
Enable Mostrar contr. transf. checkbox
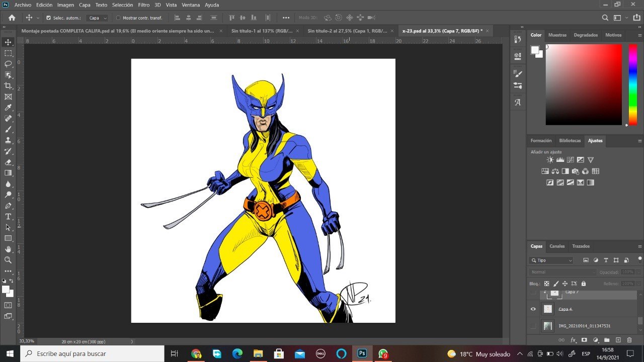(118, 18)
